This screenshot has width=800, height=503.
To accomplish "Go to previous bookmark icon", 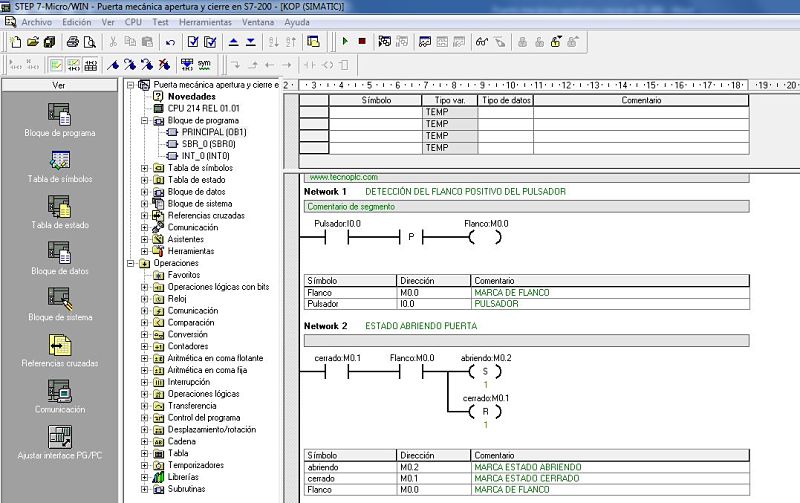I will coord(147,65).
